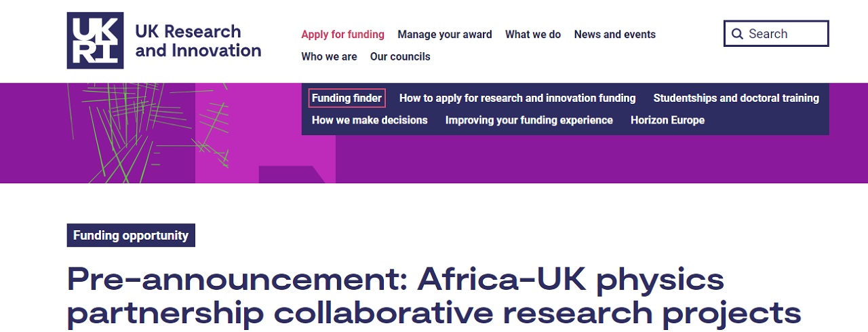This screenshot has height=332, width=868.
Task: Click the UK Research and Innovation wordmark
Action: tap(198, 41)
